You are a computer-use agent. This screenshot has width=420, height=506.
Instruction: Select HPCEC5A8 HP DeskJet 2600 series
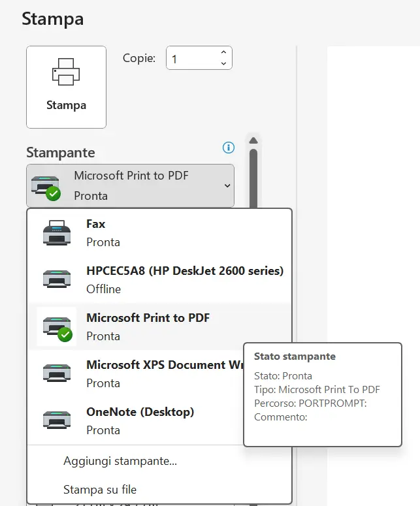(x=160, y=279)
